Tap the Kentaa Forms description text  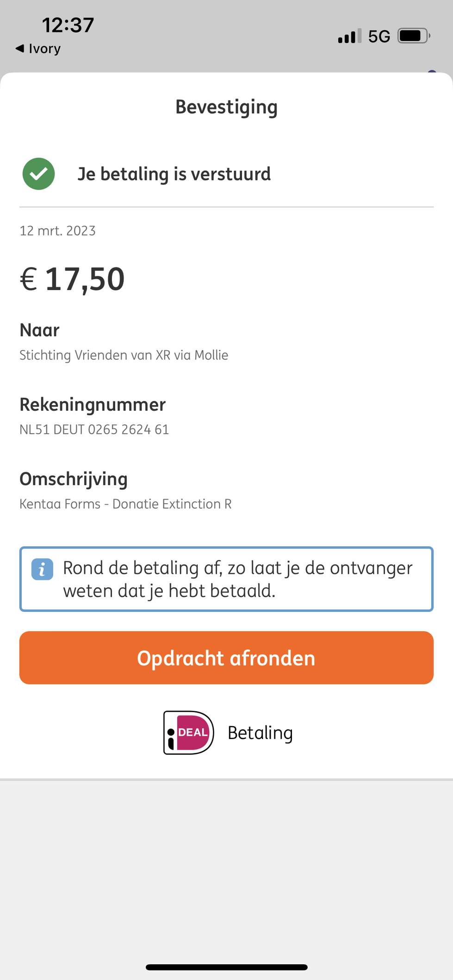point(125,504)
